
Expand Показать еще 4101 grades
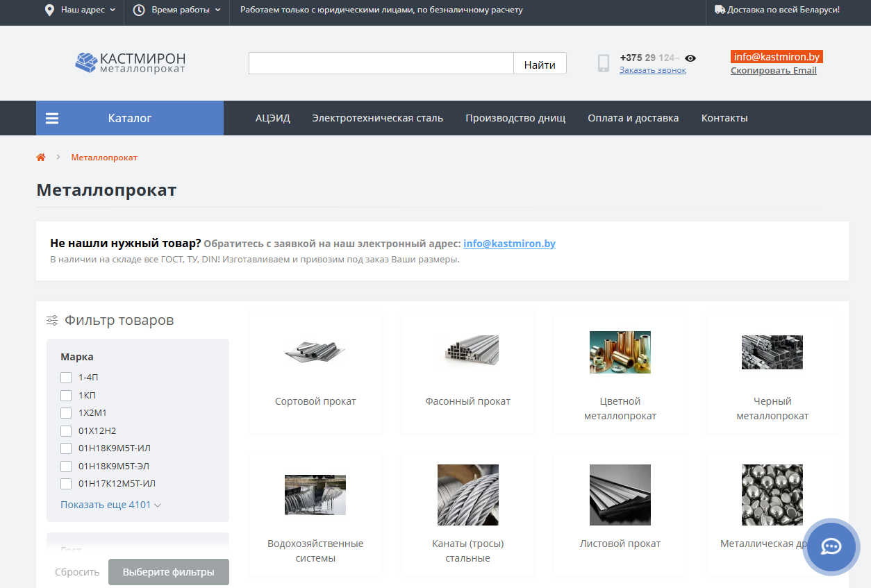(110, 505)
